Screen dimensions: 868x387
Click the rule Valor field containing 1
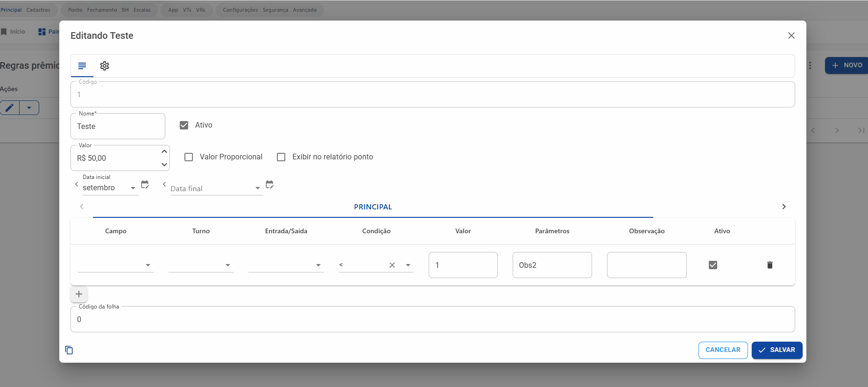point(463,265)
